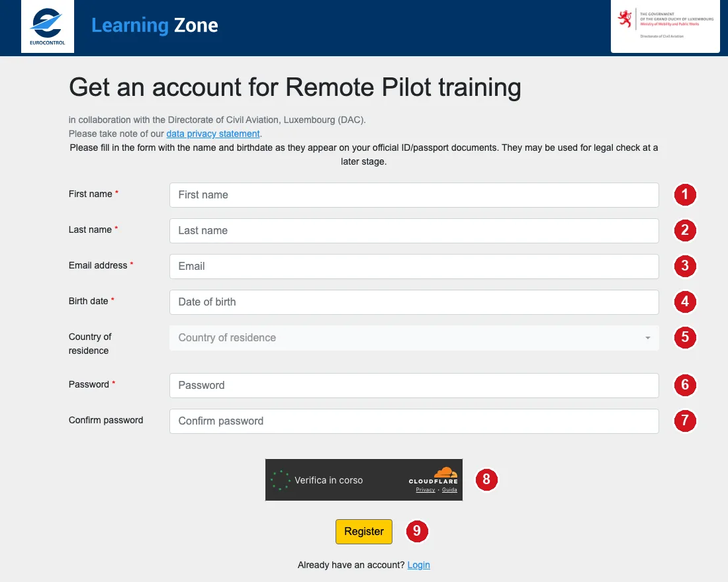Select the Date of birth field
The image size is (728, 582).
pyautogui.click(x=414, y=302)
